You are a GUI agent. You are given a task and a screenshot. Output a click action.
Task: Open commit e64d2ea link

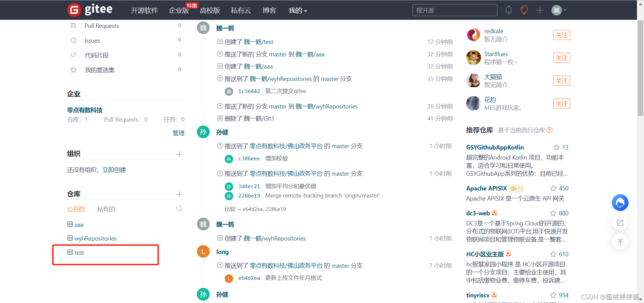point(249,278)
